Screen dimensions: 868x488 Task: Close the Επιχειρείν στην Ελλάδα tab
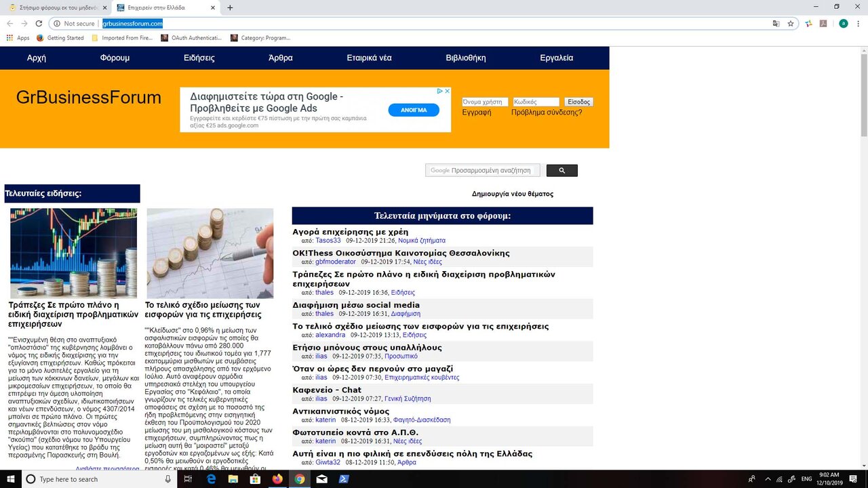coord(213,7)
